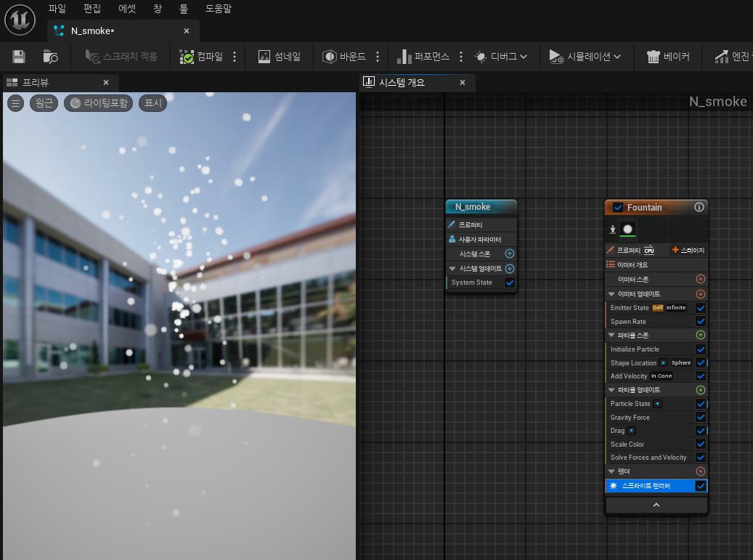The width and height of the screenshot is (753, 560).
Task: Open the Debug (디버그) dropdown
Action: click(x=501, y=57)
